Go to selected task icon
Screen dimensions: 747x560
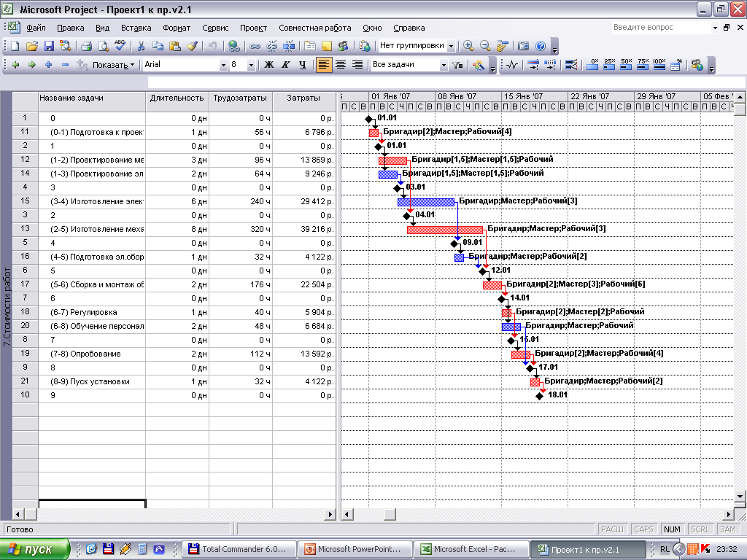click(x=502, y=46)
